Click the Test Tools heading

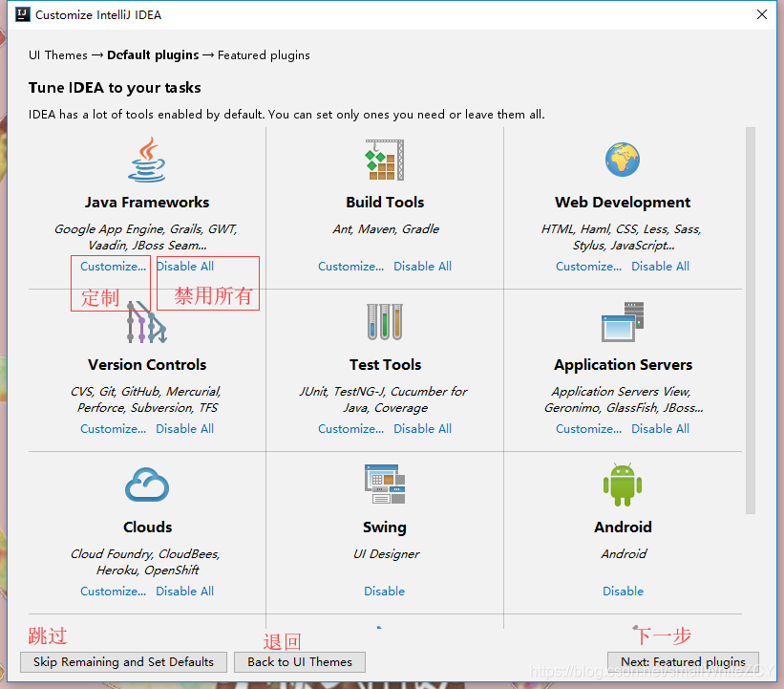pyautogui.click(x=385, y=365)
